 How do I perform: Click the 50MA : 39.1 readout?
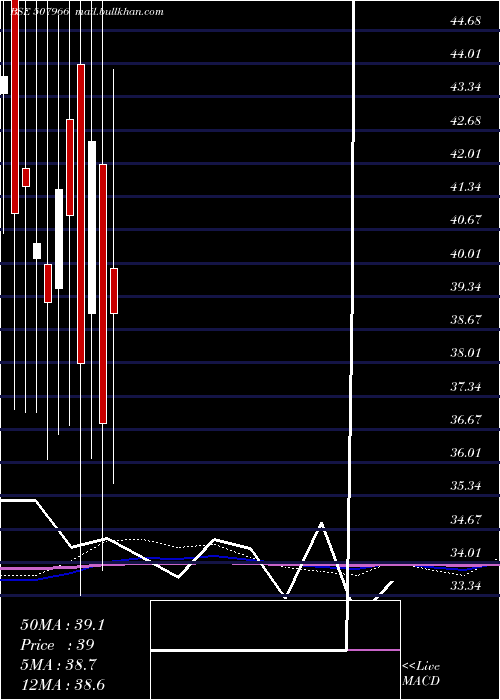62,625
